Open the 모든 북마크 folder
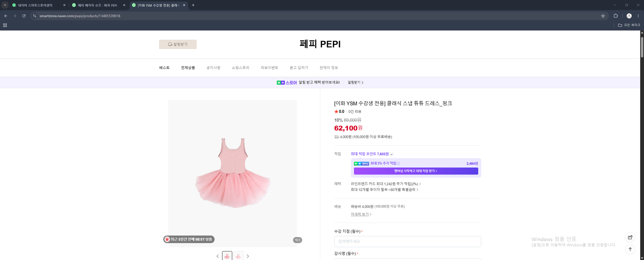Viewport: 644px width, 260px height. [629, 25]
